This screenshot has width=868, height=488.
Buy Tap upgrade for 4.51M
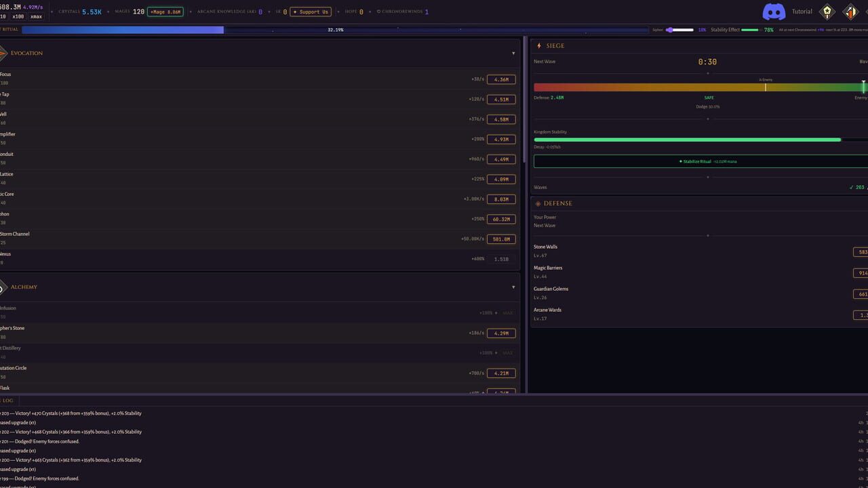coord(501,99)
